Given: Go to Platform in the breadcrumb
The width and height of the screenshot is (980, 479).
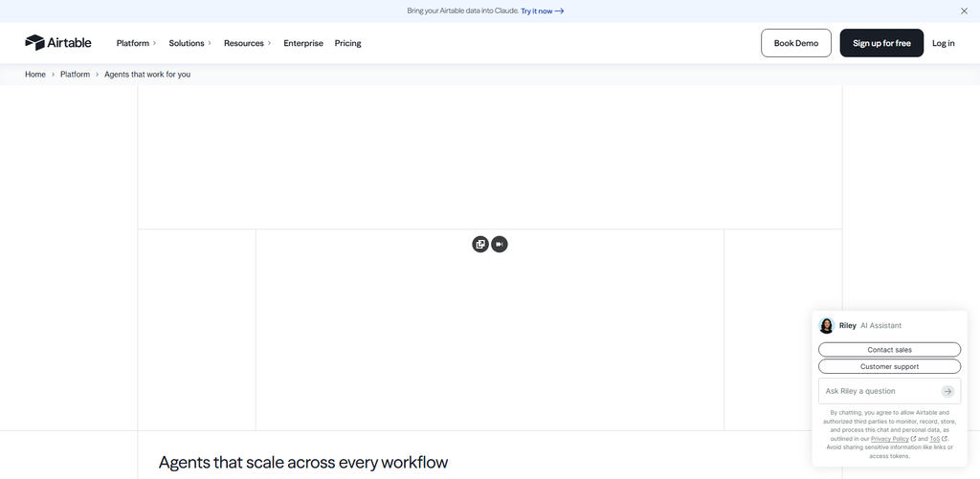Looking at the screenshot, I should tap(75, 75).
